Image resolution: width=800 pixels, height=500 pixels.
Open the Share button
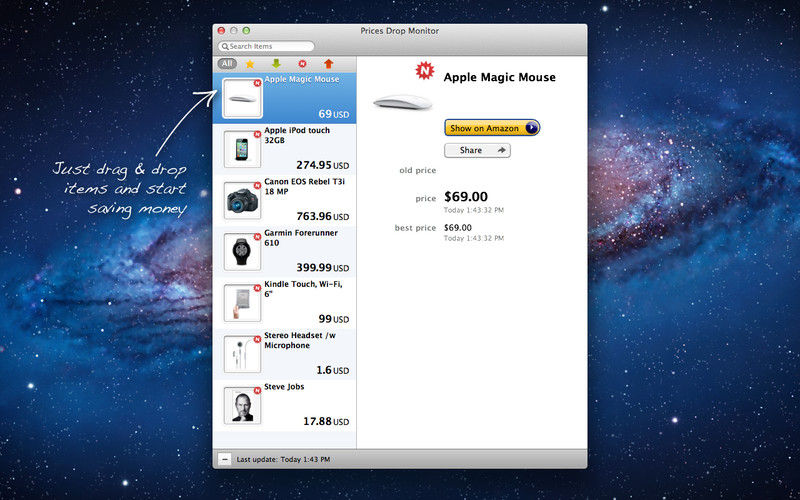coord(477,150)
